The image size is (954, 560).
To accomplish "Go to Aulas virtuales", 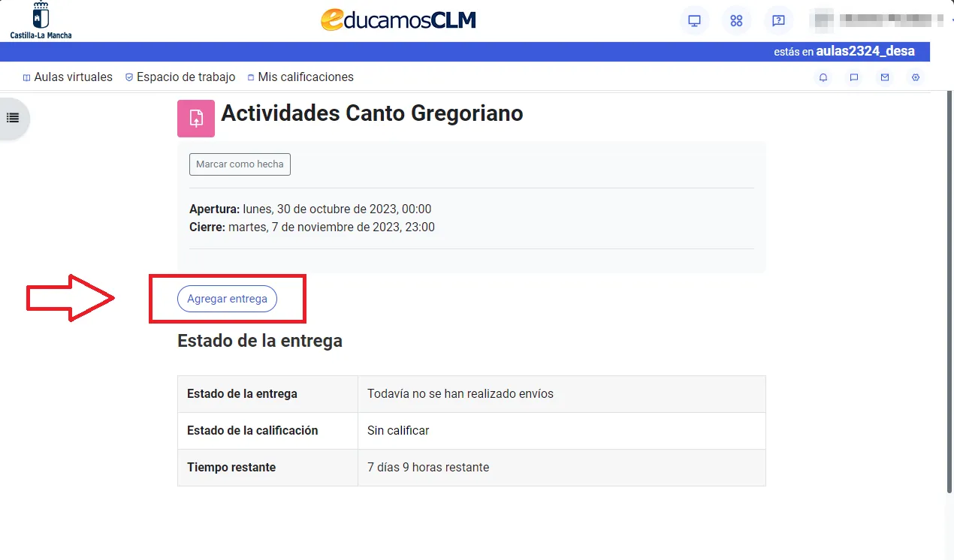I will tap(68, 77).
